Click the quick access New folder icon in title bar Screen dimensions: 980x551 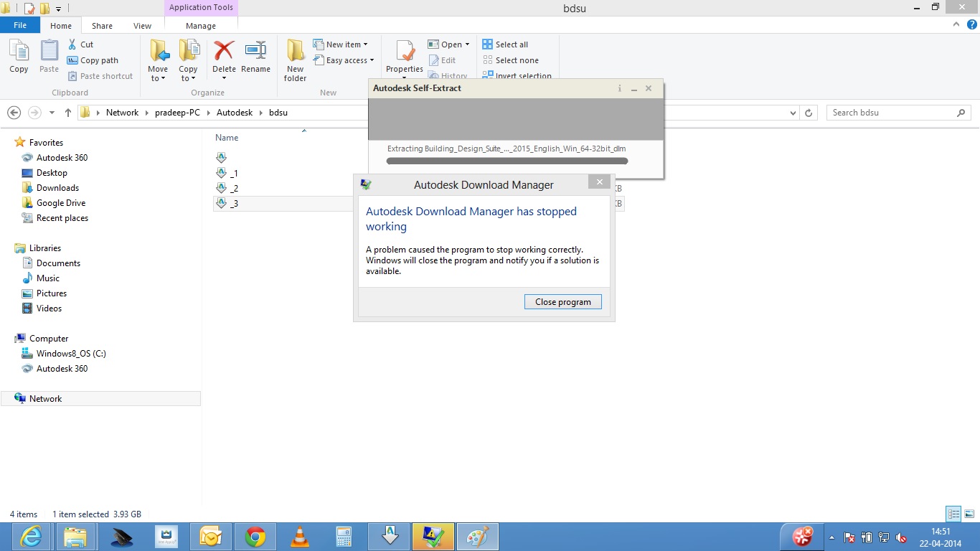click(x=44, y=9)
